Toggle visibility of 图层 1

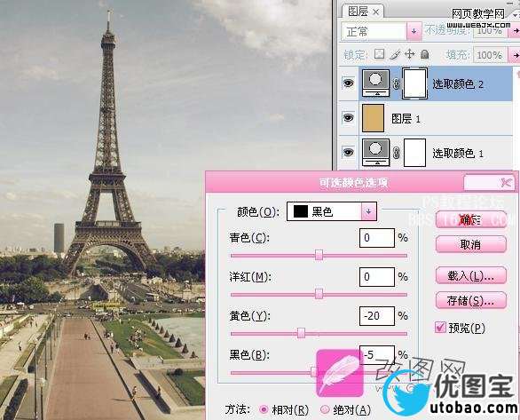(348, 117)
